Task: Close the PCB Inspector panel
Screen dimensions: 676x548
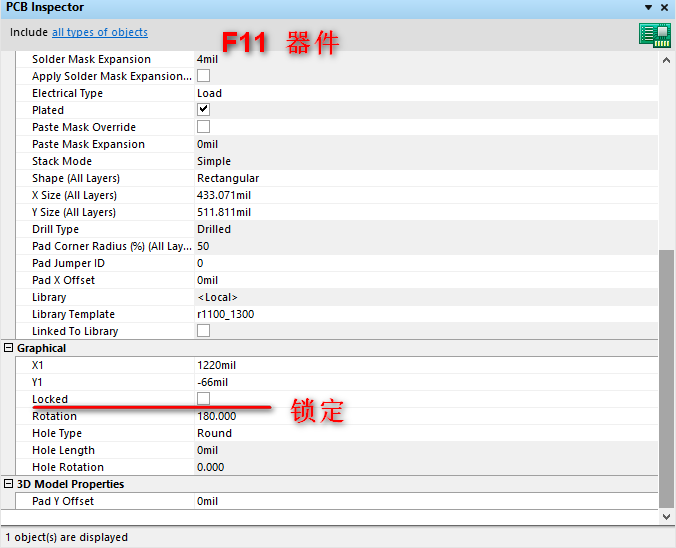Action: coord(665,8)
